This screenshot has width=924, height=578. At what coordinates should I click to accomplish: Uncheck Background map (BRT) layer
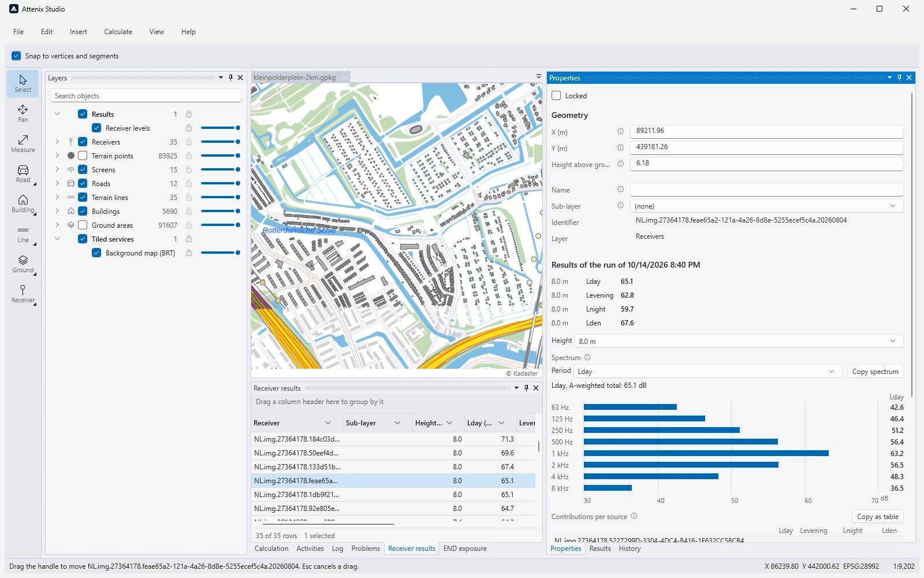click(96, 253)
